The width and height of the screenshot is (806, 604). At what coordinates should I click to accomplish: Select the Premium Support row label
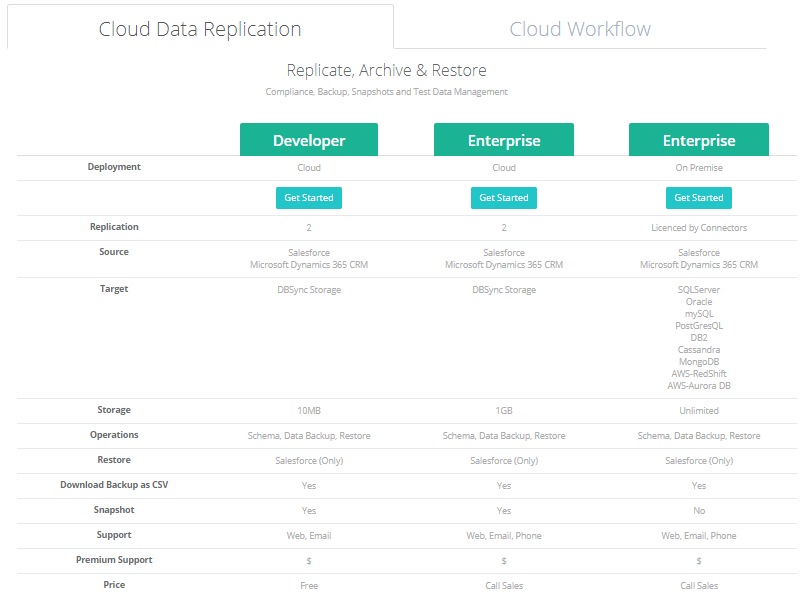pos(114,560)
